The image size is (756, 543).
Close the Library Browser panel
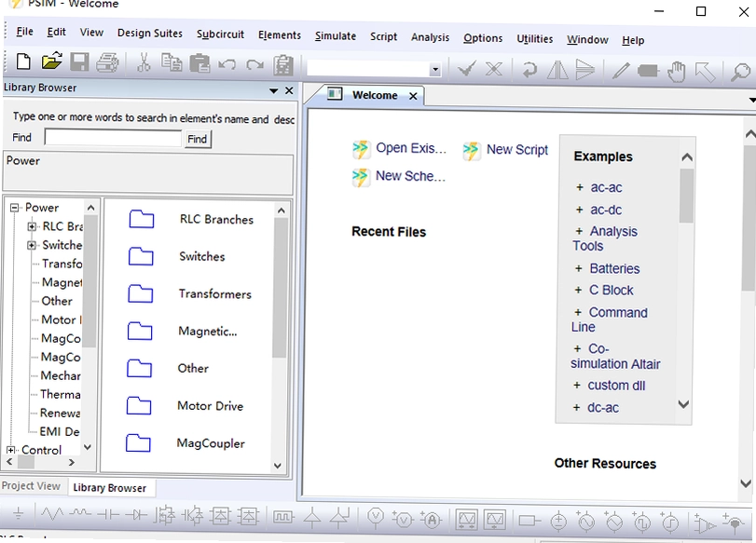coord(289,90)
